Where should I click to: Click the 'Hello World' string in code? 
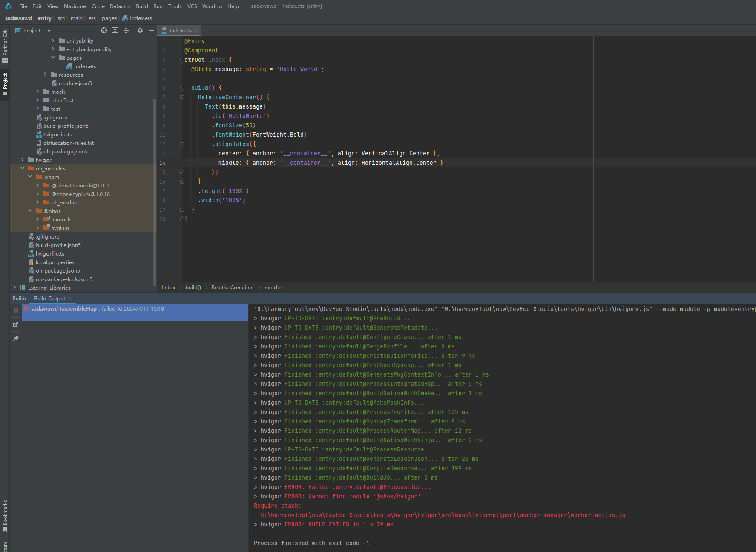tap(298, 69)
